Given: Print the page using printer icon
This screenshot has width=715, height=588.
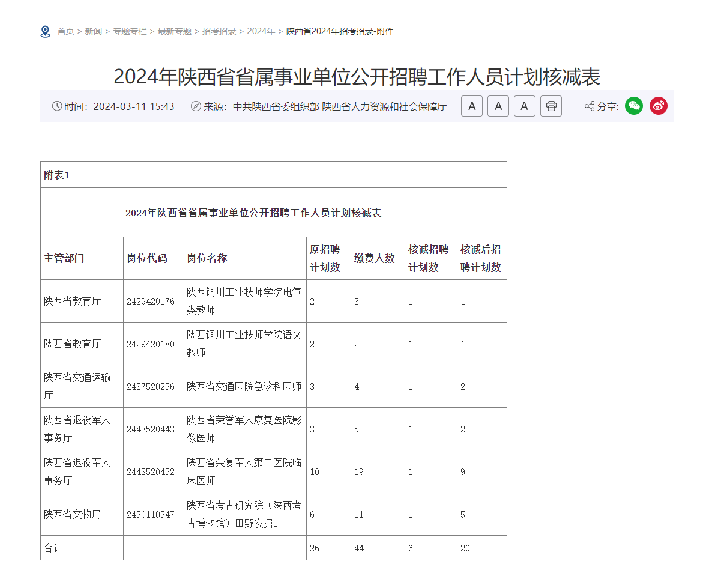Looking at the screenshot, I should tap(551, 106).
